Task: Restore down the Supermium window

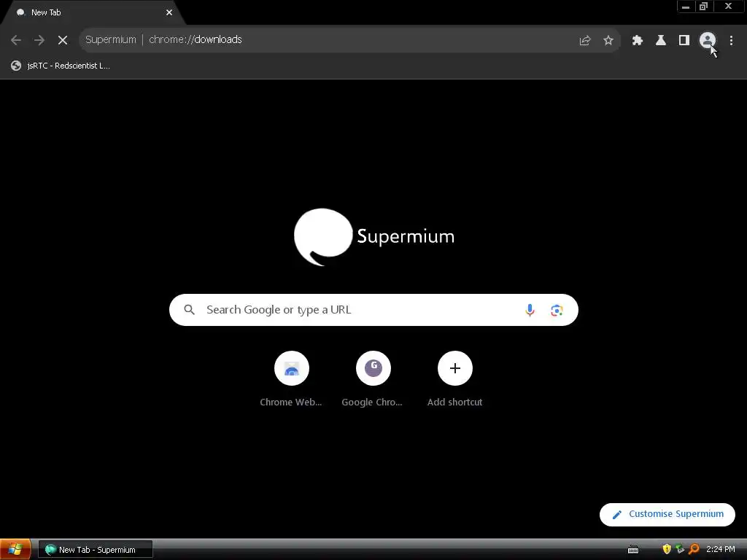Action: [x=704, y=7]
